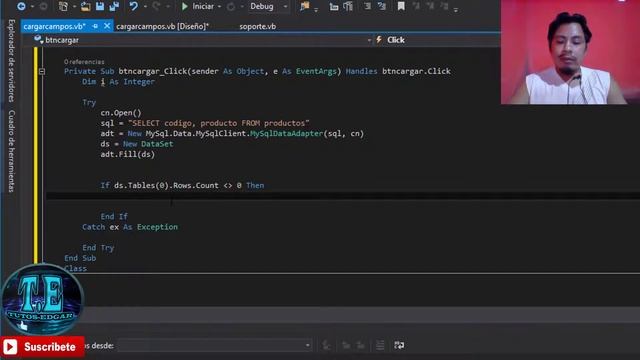
Task: Open the Click event member dropdown
Action: 438,40
